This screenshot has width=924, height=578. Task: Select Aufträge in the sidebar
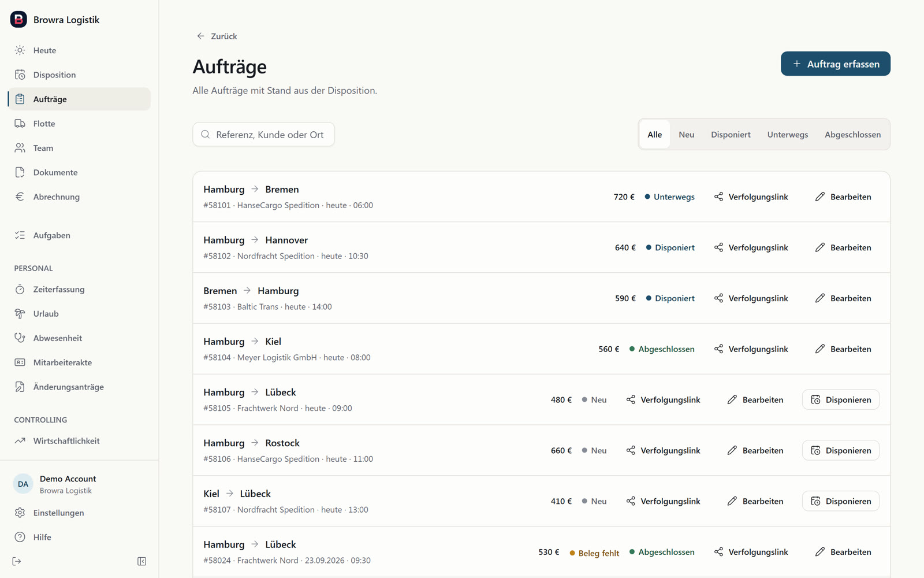tap(80, 99)
